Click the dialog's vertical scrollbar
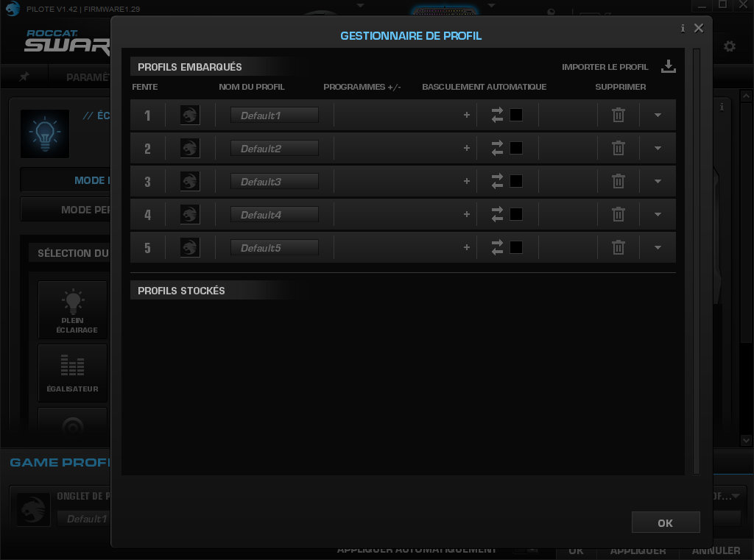 pyautogui.click(x=697, y=261)
